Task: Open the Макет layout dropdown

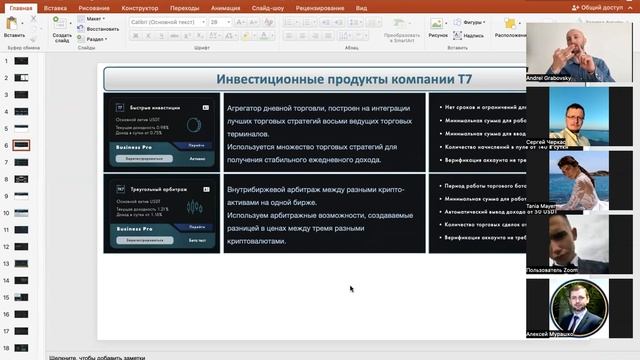Action: [x=92, y=19]
